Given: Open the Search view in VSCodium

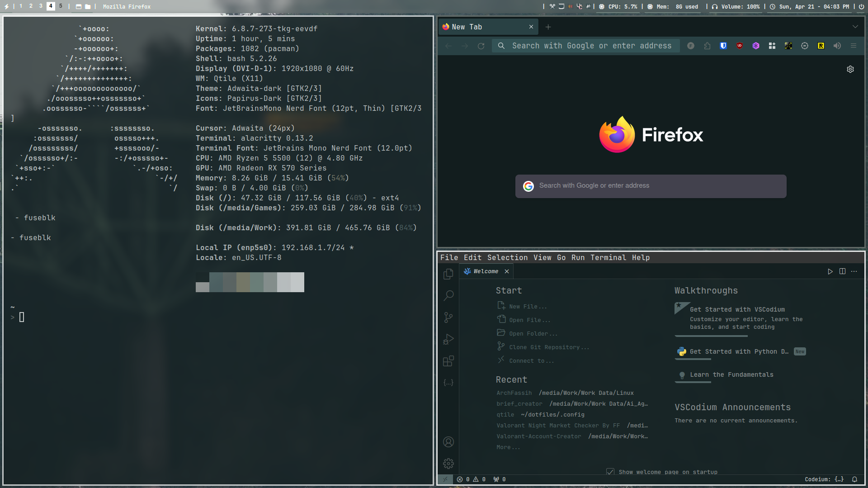Looking at the screenshot, I should point(448,296).
